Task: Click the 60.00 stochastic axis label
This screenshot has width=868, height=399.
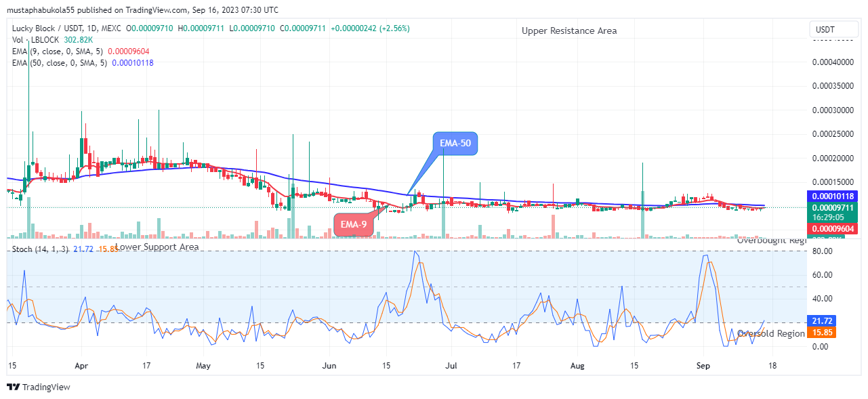Action: tap(822, 275)
